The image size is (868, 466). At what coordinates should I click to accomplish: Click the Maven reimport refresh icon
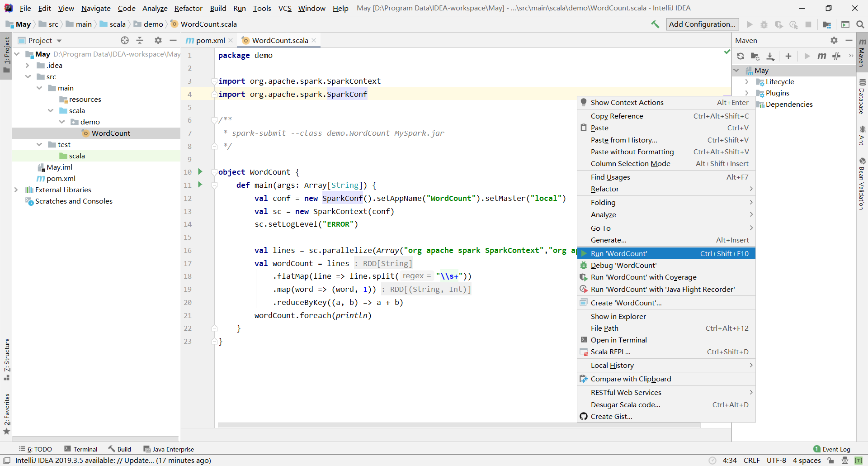pos(740,56)
